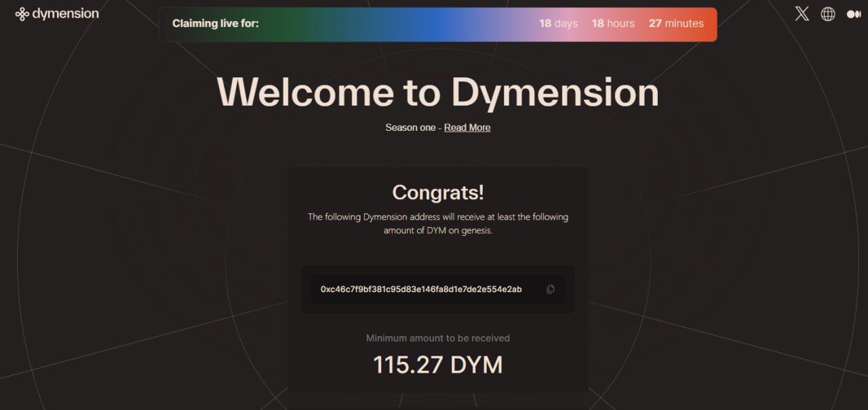Click 'Minimum amount to be received' label
Viewport: 868px width, 410px height.
pos(438,338)
